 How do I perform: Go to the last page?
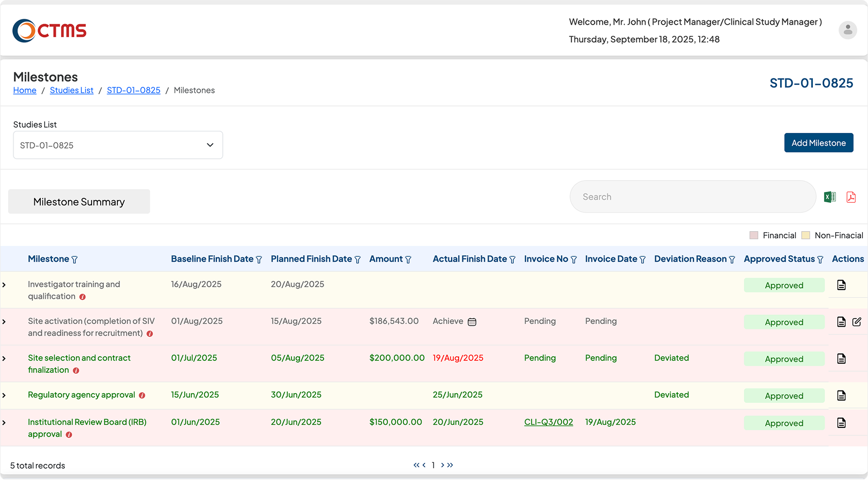pos(450,465)
